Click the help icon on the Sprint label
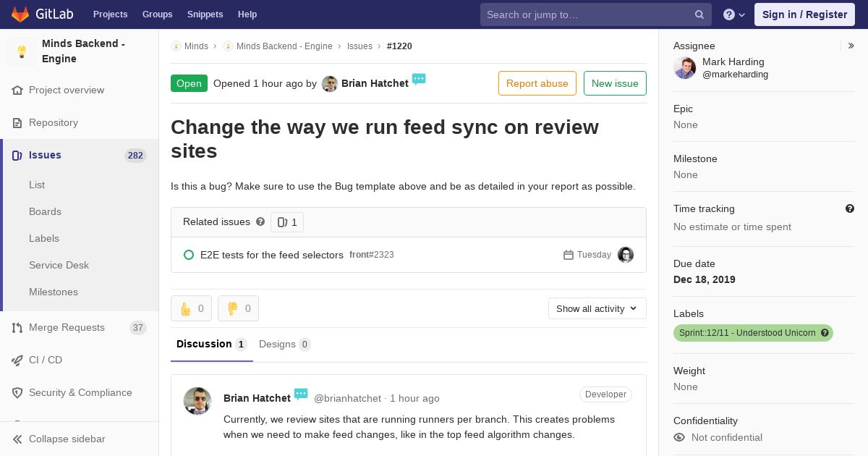The width and height of the screenshot is (868, 456). click(825, 333)
